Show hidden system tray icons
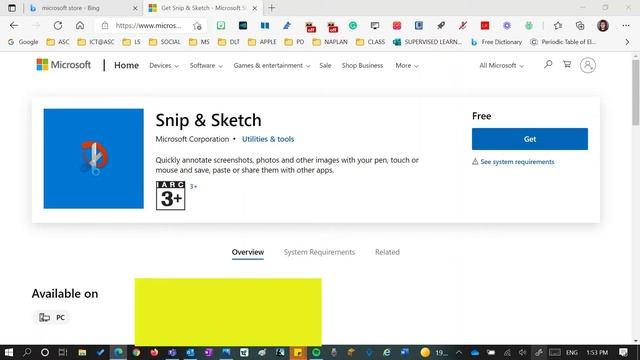The width and height of the screenshot is (640, 360). [459, 352]
